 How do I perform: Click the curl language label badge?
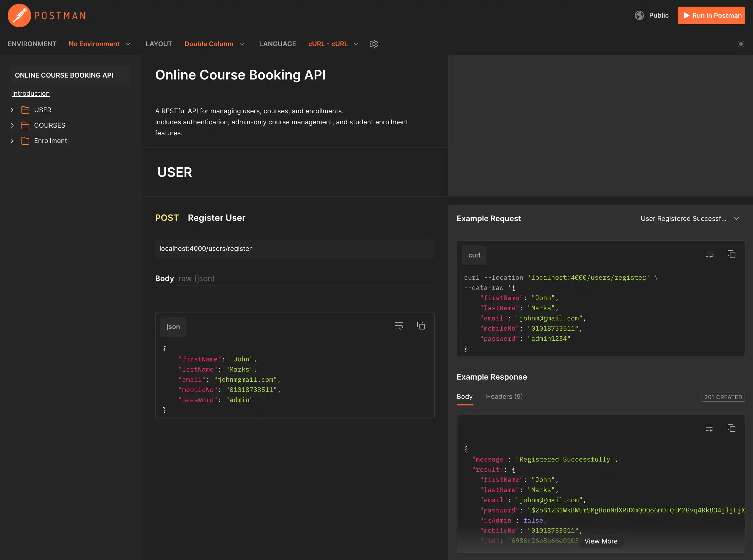click(474, 255)
